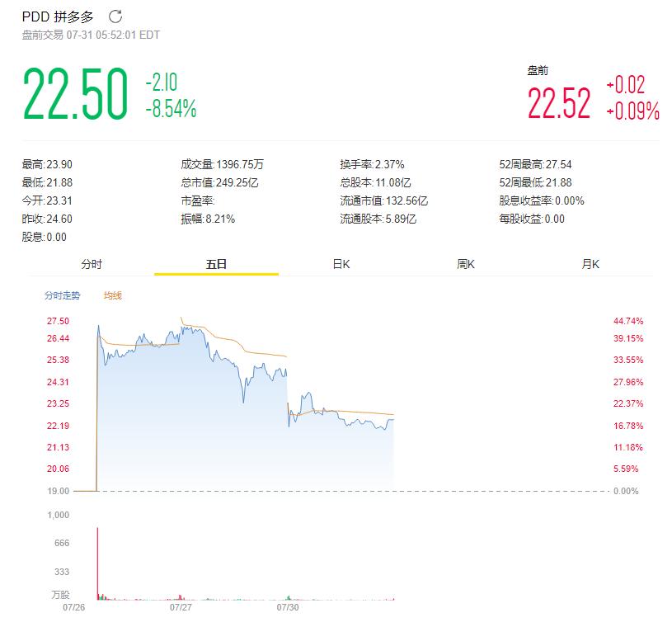This screenshot has height=627, width=672.
Task: Open the 月K monthly chart
Action: pyautogui.click(x=589, y=263)
